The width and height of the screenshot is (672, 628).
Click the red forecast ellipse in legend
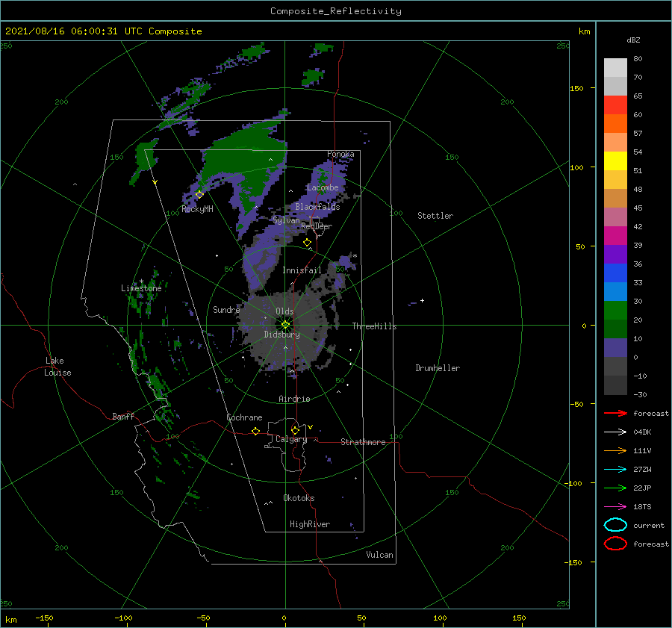coord(615,544)
